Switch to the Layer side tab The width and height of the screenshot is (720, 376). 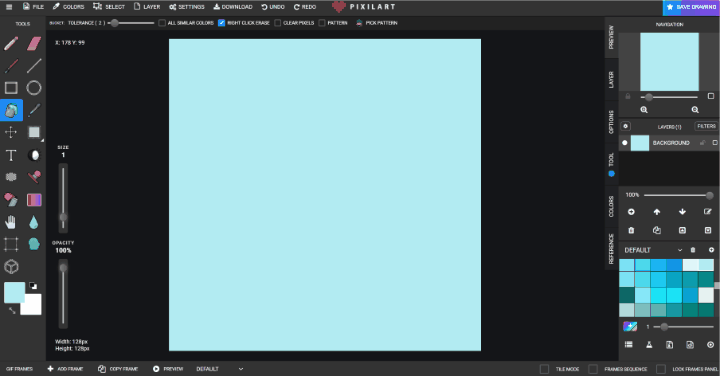click(x=611, y=79)
